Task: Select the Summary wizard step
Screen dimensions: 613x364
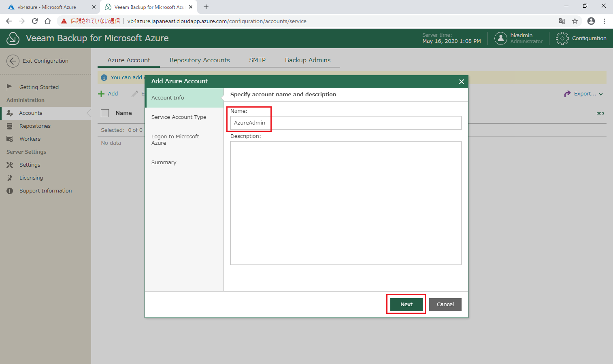Action: pyautogui.click(x=184, y=163)
